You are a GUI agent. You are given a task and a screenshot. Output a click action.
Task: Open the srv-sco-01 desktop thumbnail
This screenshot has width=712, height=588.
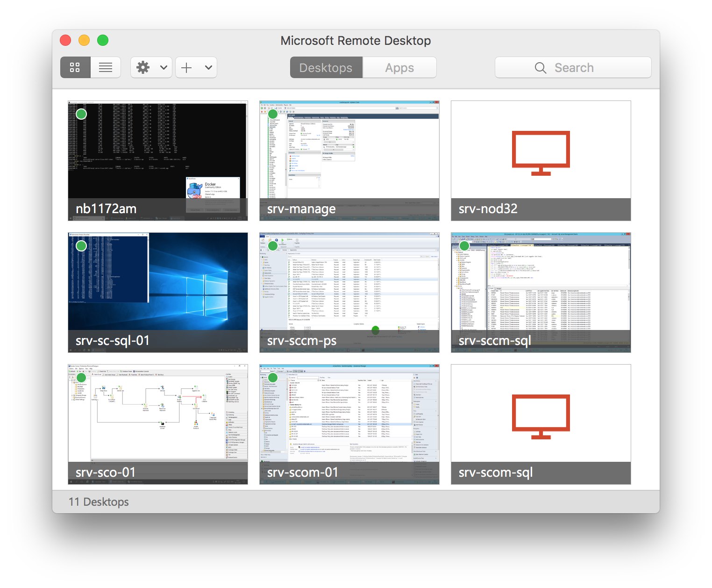click(x=158, y=424)
